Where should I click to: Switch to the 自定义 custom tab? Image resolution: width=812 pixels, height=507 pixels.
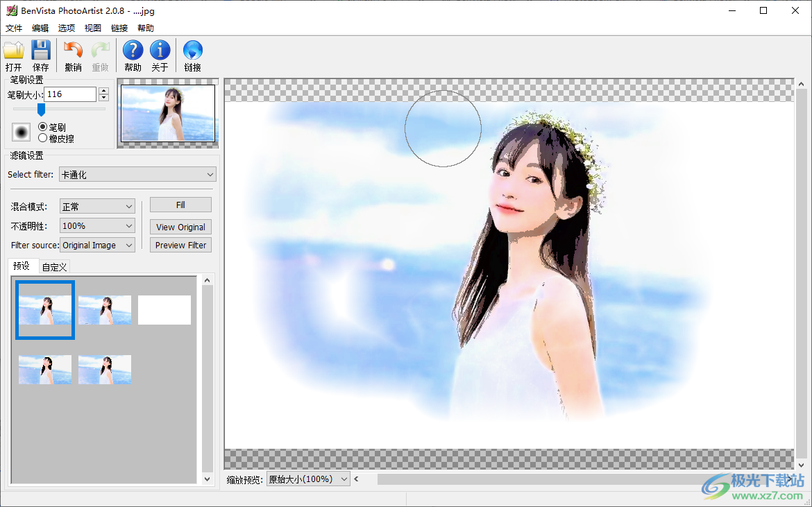(54, 267)
